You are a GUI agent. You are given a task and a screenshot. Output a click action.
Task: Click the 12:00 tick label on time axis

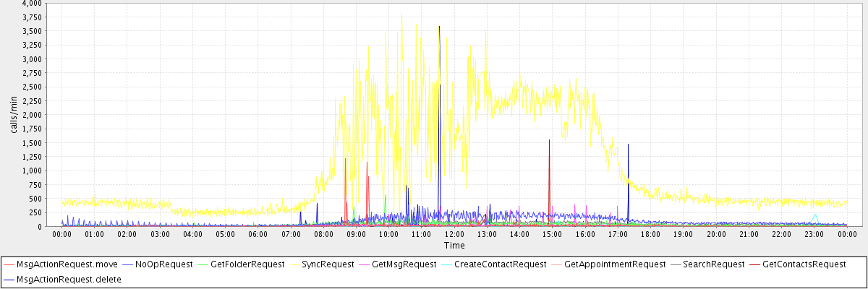[x=454, y=234]
